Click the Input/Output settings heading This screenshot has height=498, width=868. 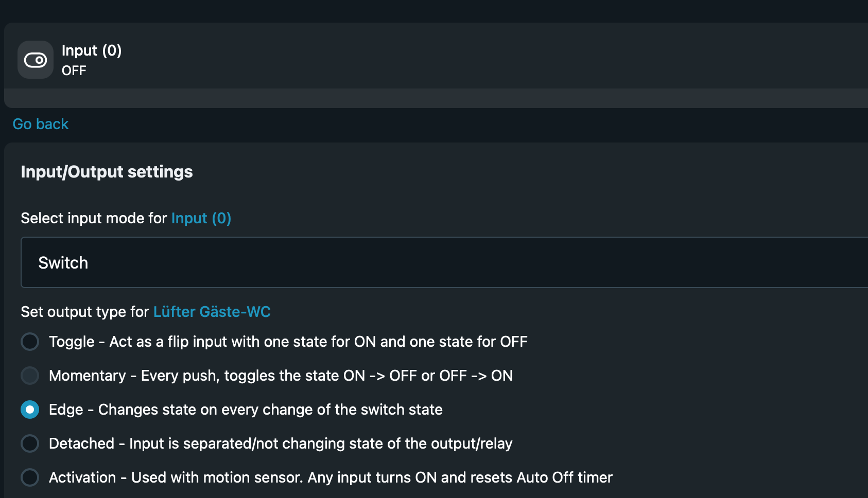[107, 172]
